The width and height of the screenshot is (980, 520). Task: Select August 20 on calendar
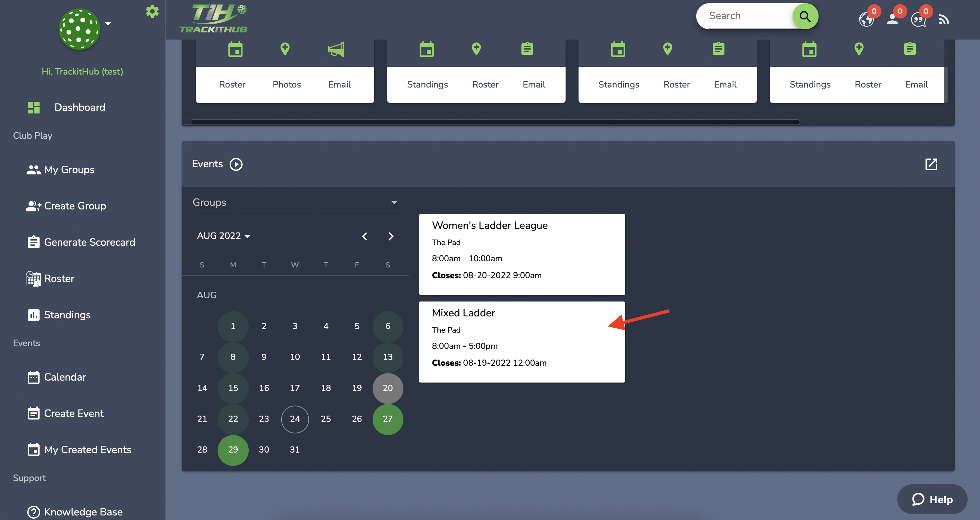[388, 388]
